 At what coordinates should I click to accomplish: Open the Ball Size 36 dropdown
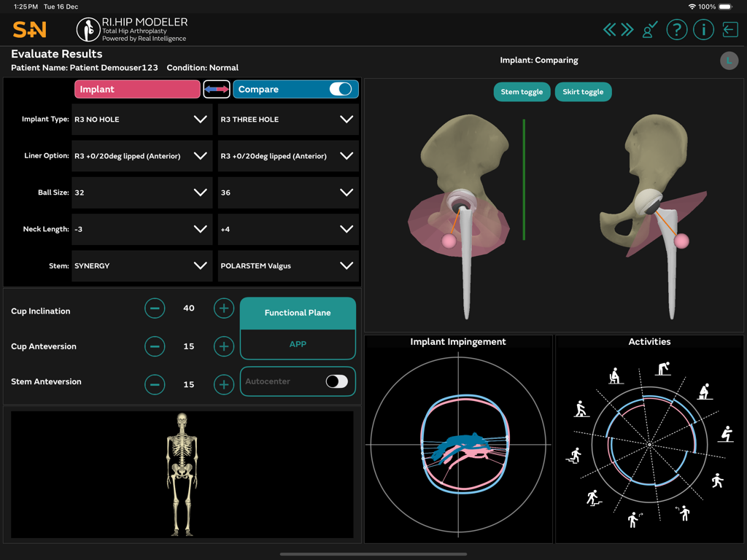point(288,192)
